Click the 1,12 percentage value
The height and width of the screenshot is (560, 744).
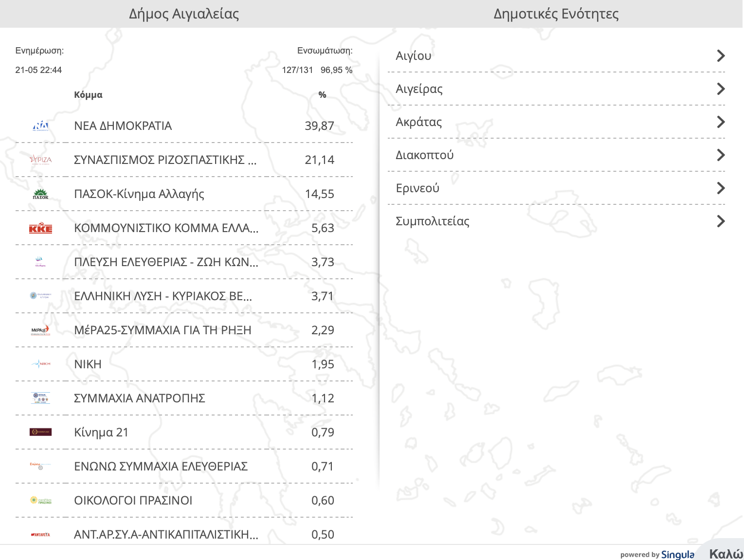tap(323, 398)
